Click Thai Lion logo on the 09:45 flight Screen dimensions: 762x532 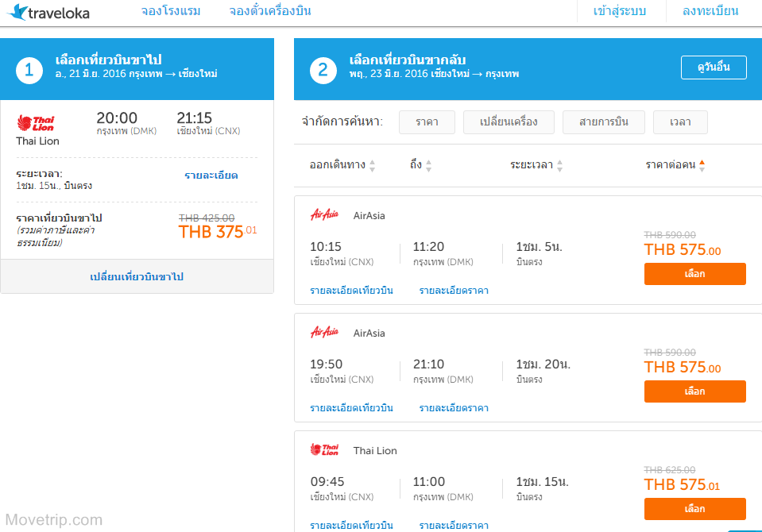324,449
